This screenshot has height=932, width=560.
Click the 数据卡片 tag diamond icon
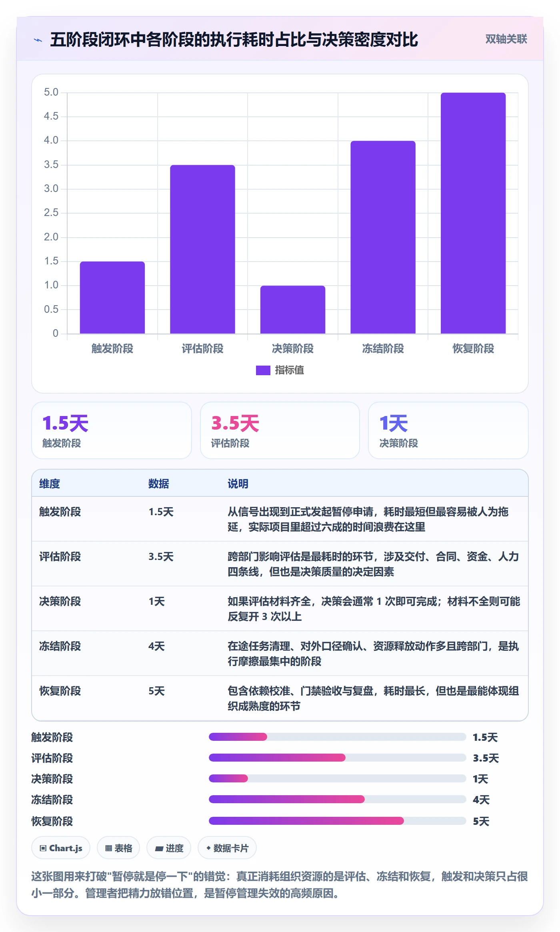tap(208, 848)
